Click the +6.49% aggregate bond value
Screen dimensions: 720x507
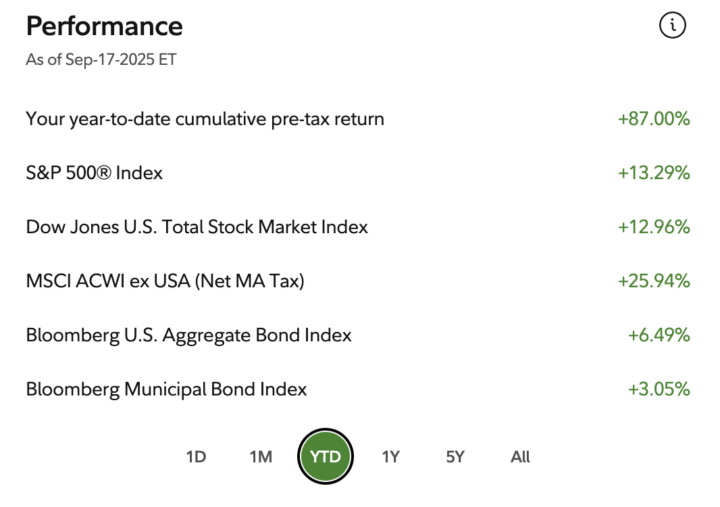[x=659, y=335]
